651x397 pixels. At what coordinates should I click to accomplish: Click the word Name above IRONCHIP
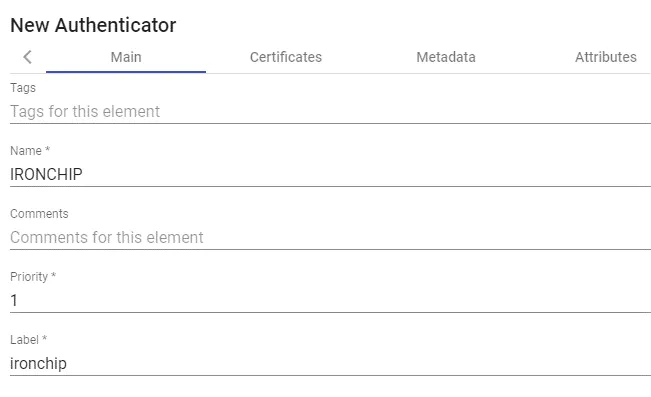click(x=26, y=151)
